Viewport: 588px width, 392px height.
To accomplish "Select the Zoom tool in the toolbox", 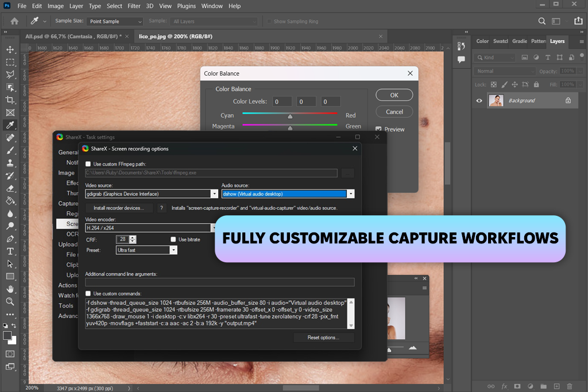I will (x=10, y=302).
